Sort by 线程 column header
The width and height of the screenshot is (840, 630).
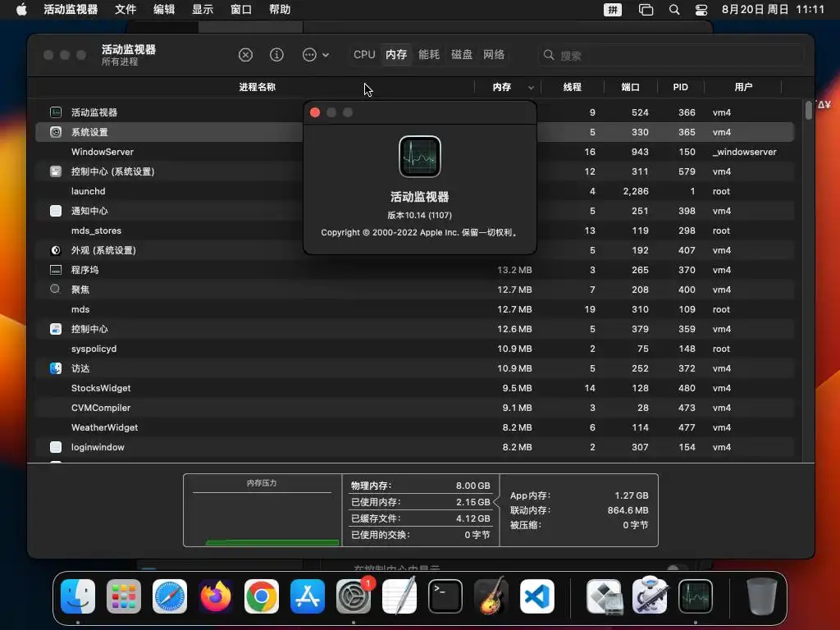572,87
